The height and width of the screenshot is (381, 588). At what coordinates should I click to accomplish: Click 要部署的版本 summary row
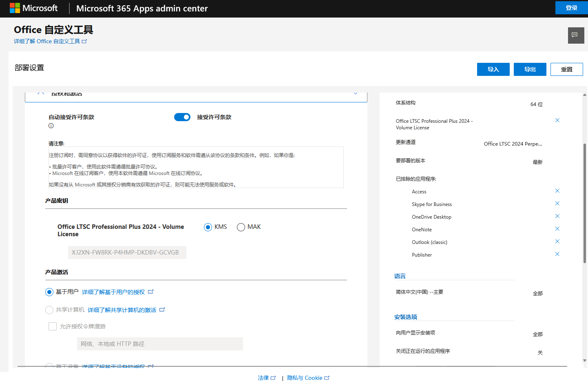click(x=469, y=161)
